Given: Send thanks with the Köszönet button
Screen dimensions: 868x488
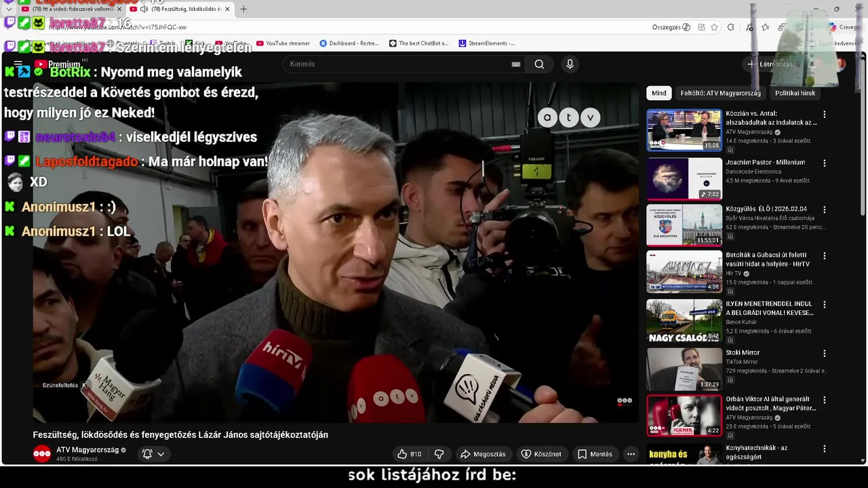Looking at the screenshot, I should click(x=541, y=454).
